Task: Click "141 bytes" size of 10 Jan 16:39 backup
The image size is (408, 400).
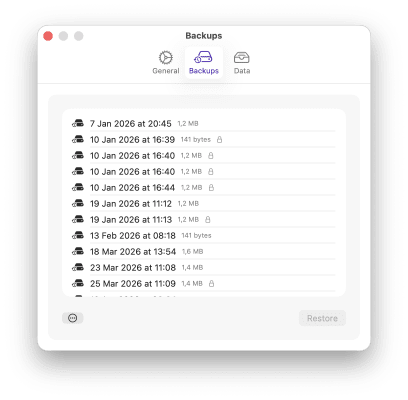Action: click(196, 140)
